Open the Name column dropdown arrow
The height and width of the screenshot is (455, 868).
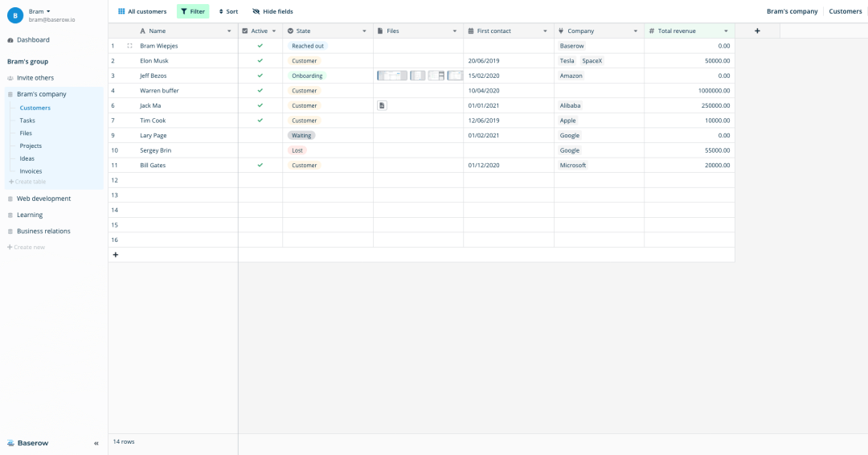pyautogui.click(x=229, y=31)
